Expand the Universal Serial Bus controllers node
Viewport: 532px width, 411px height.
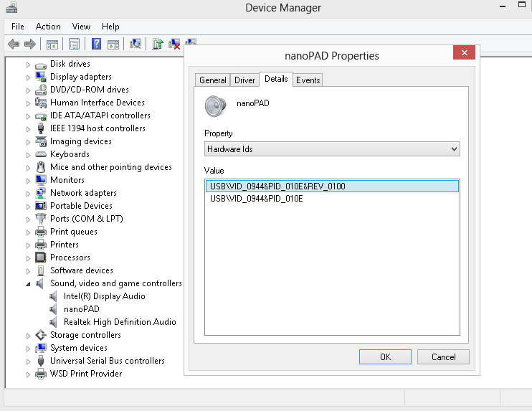[x=29, y=362]
